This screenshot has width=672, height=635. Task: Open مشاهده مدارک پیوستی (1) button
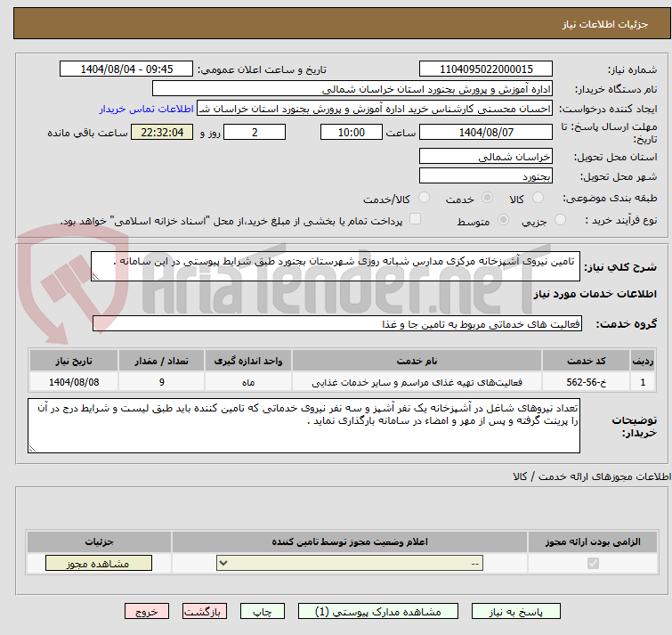click(378, 612)
